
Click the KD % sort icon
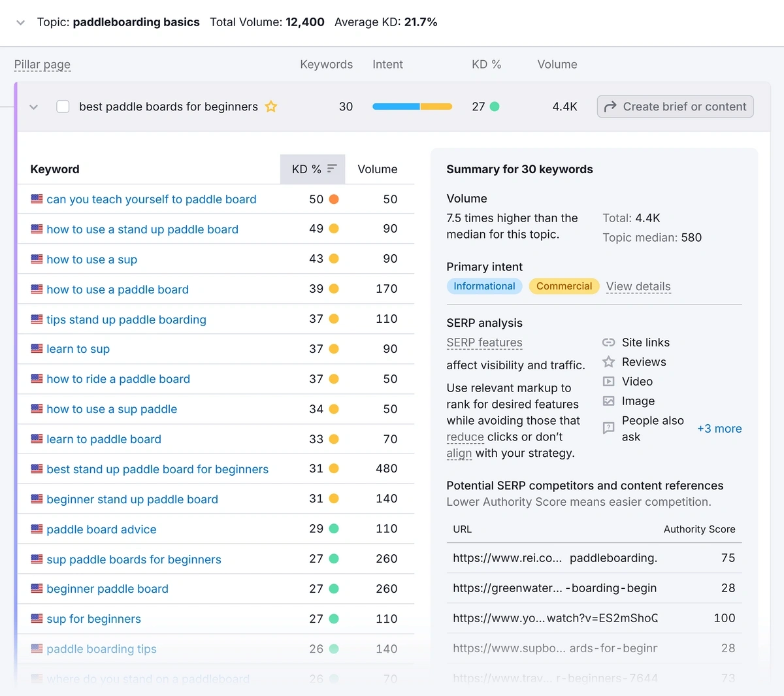click(332, 169)
